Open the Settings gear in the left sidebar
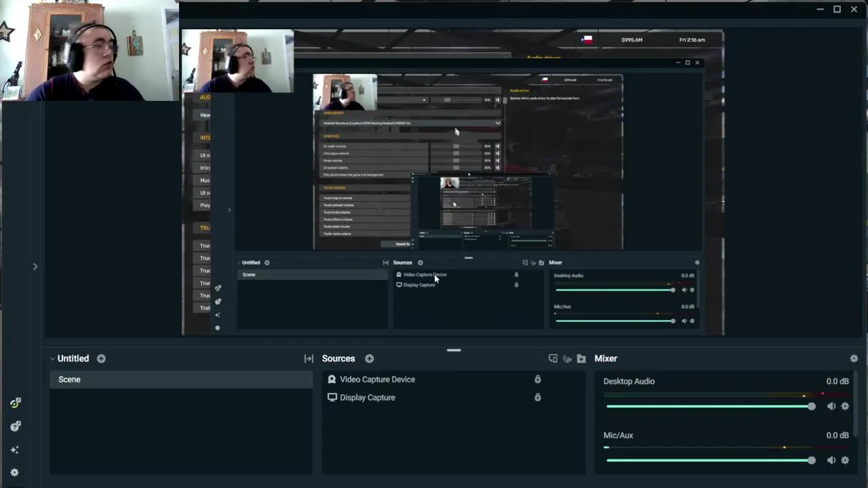Image resolution: width=868 pixels, height=488 pixels. point(14,472)
